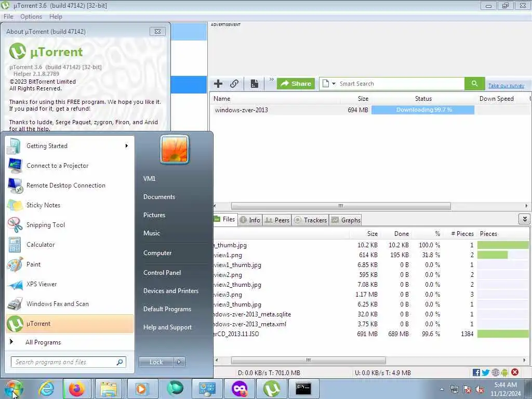Click the Downloading 99.7 % progress bar
The width and height of the screenshot is (532, 399).
click(423, 110)
